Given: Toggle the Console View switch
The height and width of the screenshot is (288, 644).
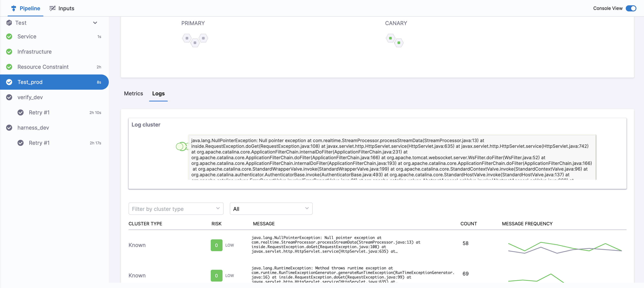Looking at the screenshot, I should 631,8.
